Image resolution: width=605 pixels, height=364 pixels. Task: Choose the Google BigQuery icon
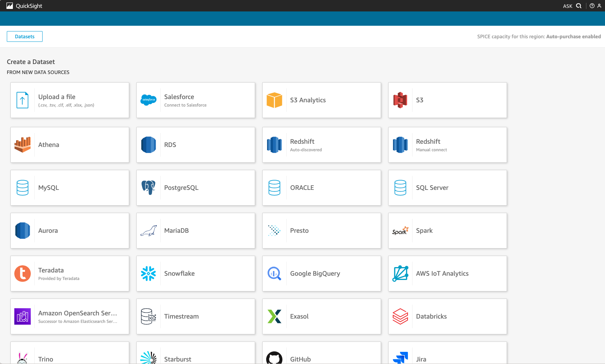pos(274,274)
